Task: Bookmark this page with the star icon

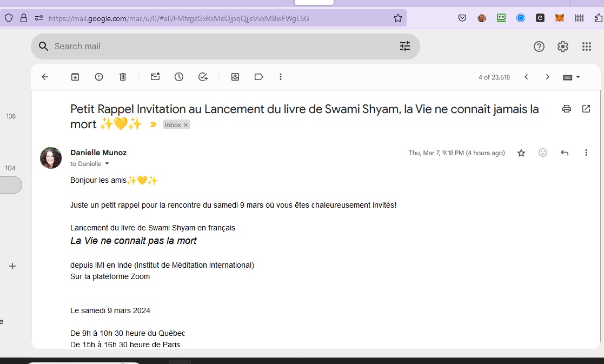Action: pos(398,18)
